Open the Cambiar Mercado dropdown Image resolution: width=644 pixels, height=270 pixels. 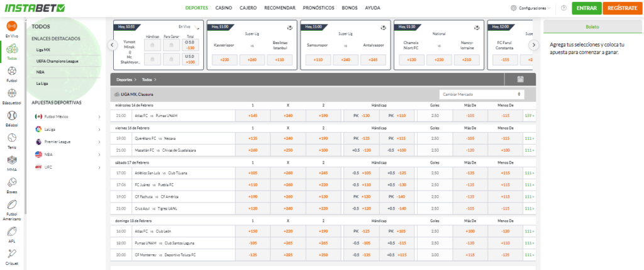coord(481,94)
